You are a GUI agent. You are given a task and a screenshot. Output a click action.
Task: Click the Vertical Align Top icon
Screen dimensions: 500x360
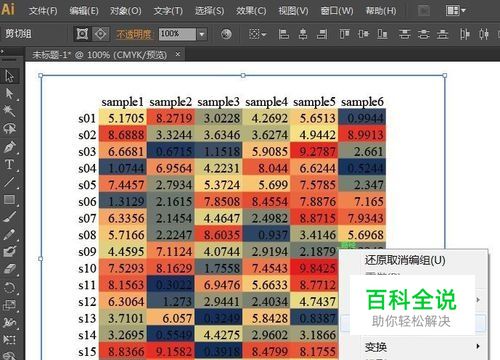pyautogui.click(x=344, y=34)
